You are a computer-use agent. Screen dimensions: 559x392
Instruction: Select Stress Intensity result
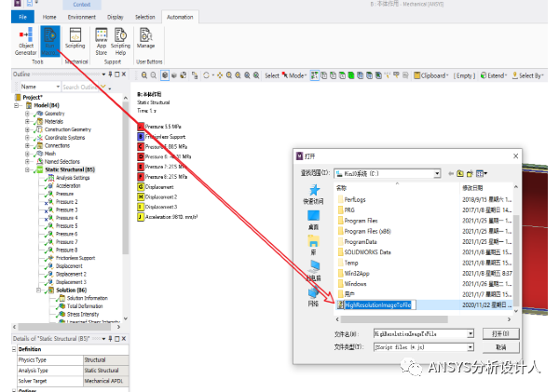83,315
